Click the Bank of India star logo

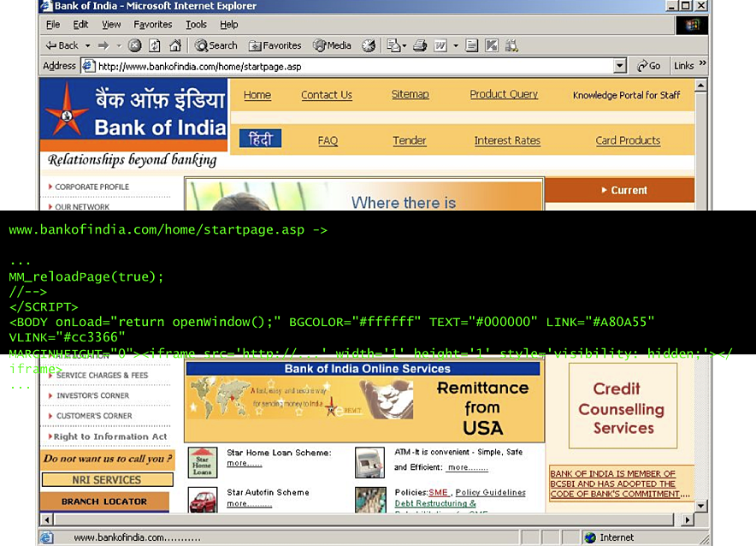[x=67, y=110]
